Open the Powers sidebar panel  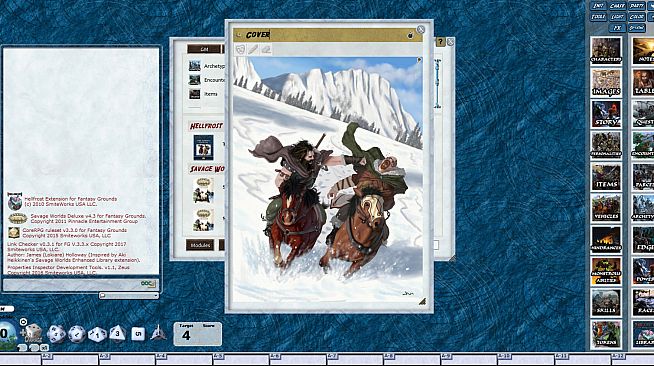(x=643, y=271)
